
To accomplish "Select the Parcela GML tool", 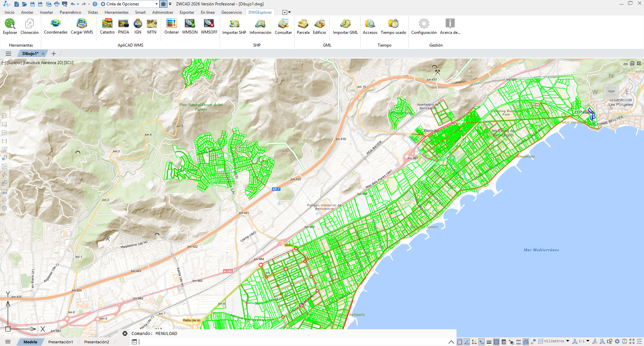I will [303, 27].
